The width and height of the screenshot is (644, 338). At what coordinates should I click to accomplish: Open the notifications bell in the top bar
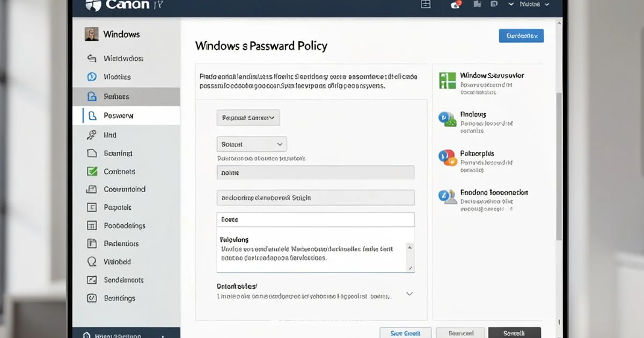455,4
